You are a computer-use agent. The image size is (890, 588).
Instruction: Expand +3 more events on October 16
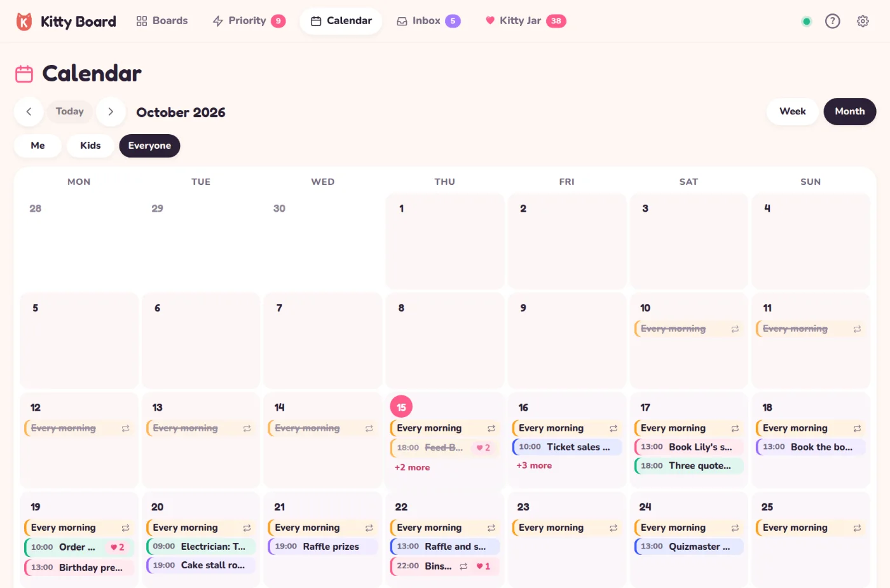pyautogui.click(x=534, y=465)
